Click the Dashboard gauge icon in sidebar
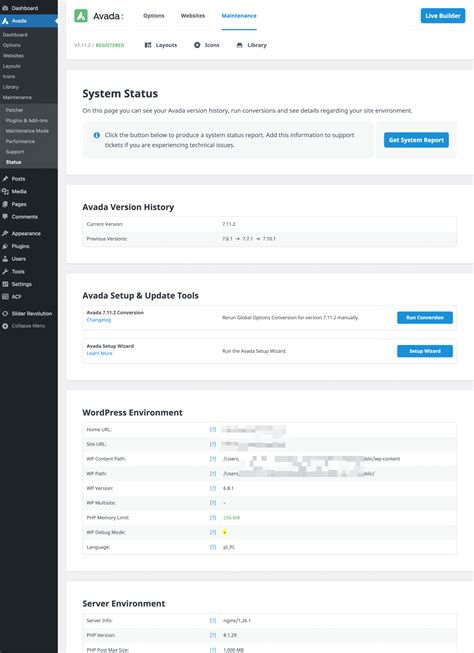Image resolution: width=474 pixels, height=653 pixels. tap(5, 8)
